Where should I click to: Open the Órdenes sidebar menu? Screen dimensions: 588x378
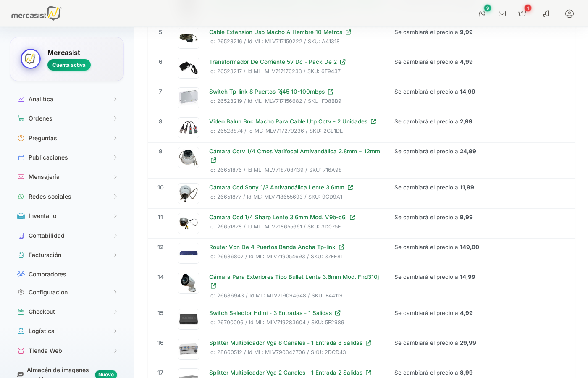pos(40,118)
